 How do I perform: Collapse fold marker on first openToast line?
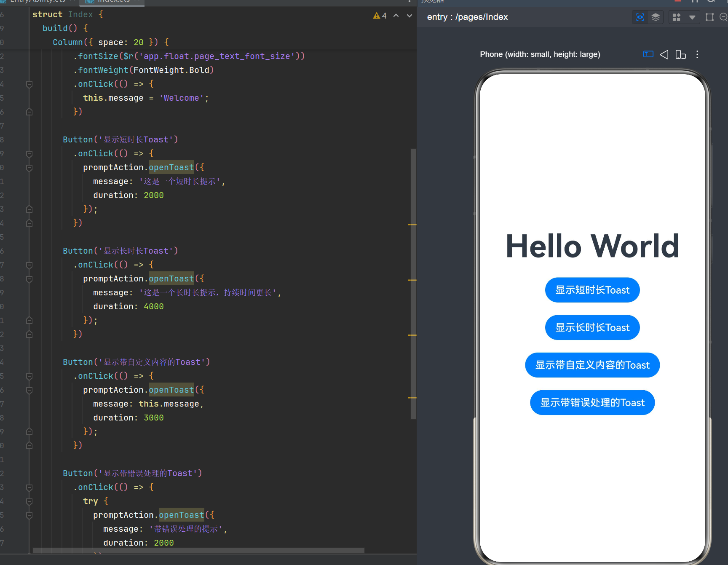29,168
